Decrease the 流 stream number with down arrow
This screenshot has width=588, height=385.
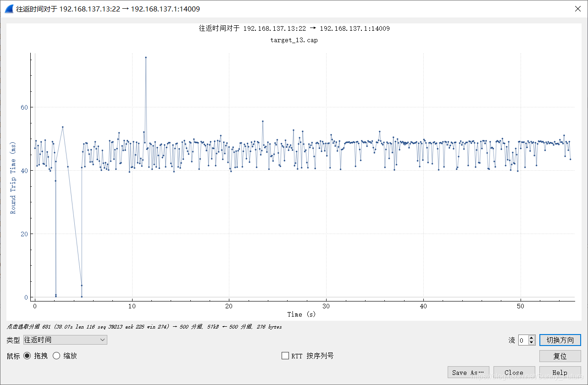[x=532, y=342]
